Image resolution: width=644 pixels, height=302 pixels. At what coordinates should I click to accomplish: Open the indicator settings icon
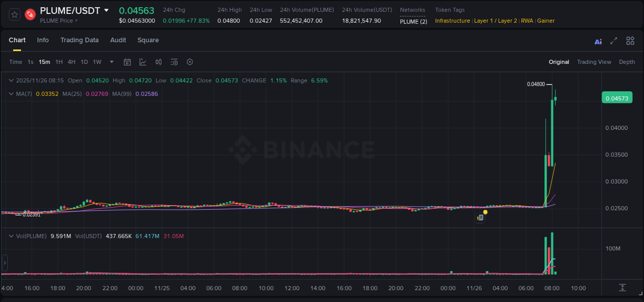coord(174,62)
